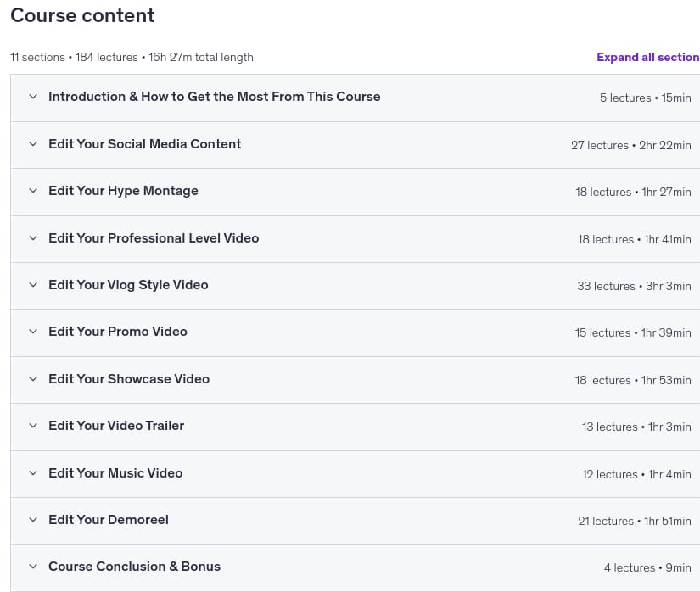This screenshot has width=700, height=592.
Task: Select the '18 lectures • 1hr 53min' text
Action: (x=633, y=380)
